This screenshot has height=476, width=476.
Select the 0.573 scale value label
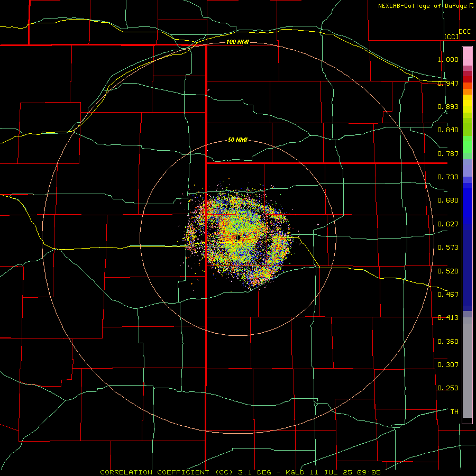coord(448,248)
